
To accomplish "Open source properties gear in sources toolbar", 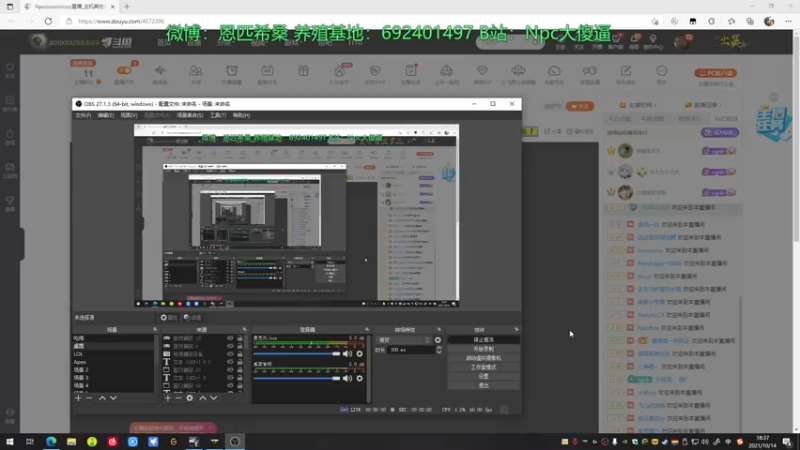I will (x=190, y=398).
